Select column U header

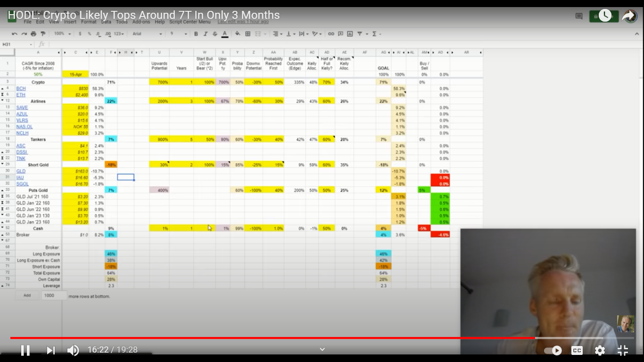[159, 52]
